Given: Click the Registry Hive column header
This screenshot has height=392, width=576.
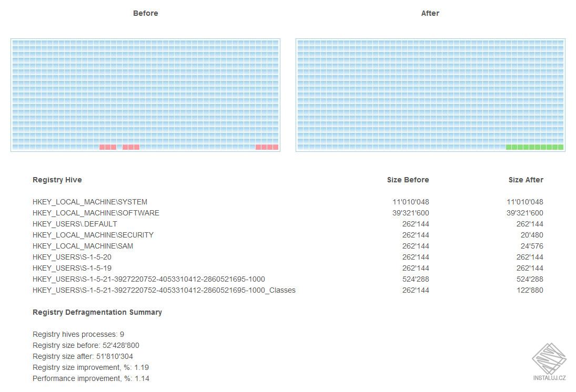Looking at the screenshot, I should (x=57, y=180).
